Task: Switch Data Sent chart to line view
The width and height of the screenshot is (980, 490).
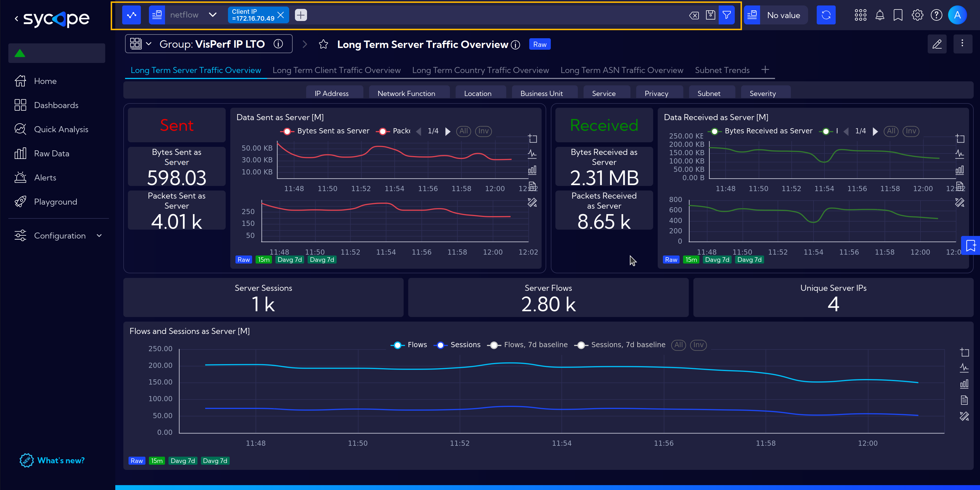Action: click(x=532, y=154)
